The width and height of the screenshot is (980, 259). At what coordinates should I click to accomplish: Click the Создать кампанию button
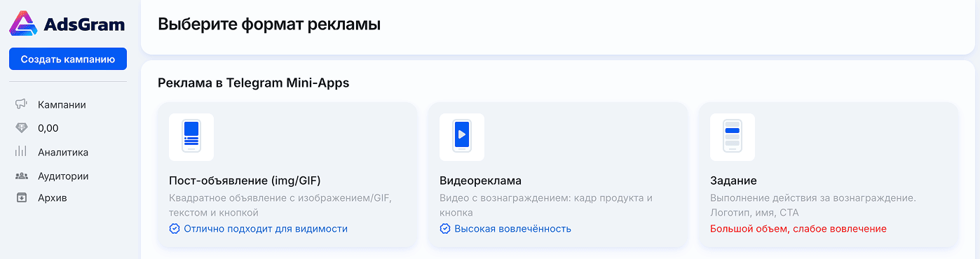[68, 59]
